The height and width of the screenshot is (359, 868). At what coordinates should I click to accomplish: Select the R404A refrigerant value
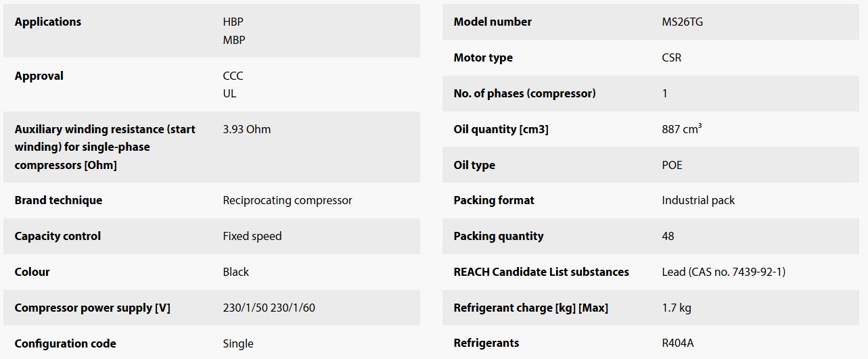[677, 343]
